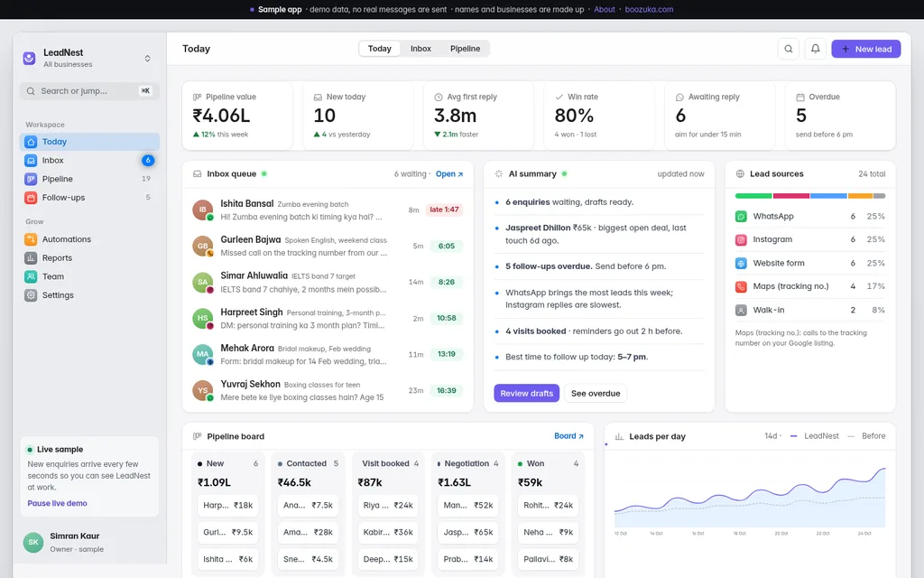Click Harpreet Singh's HS avatar
Image resolution: width=924 pixels, height=578 pixels.
[x=203, y=318]
